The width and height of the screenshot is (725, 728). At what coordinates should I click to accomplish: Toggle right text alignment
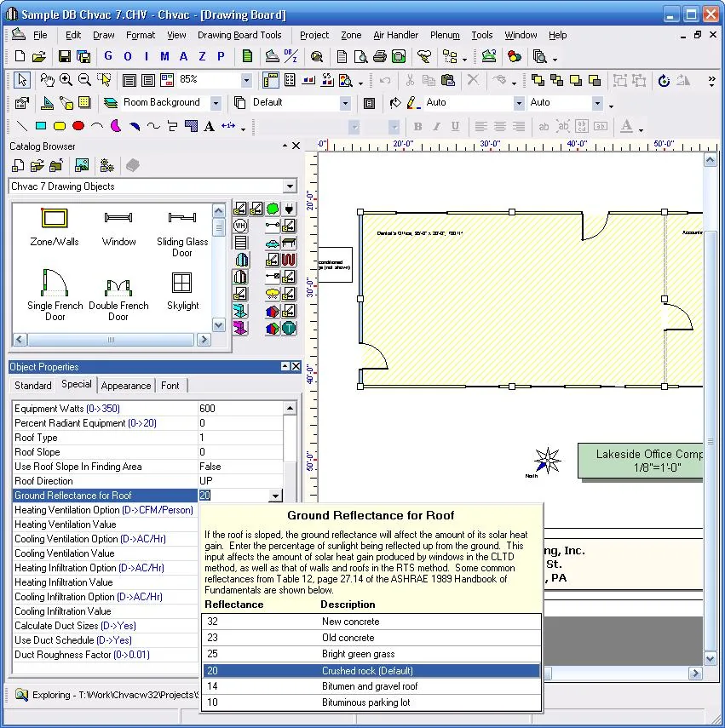click(x=518, y=126)
